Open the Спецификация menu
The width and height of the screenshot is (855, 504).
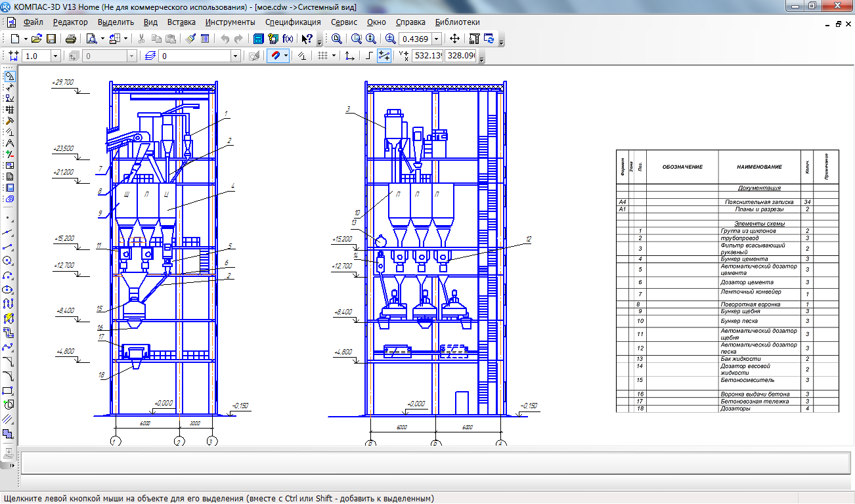(x=293, y=22)
